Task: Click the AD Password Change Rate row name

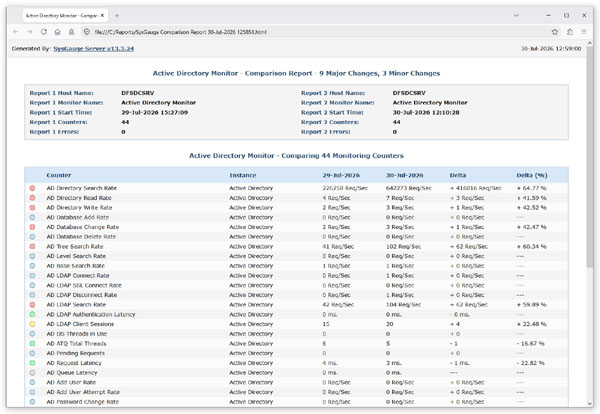Action: [83, 402]
